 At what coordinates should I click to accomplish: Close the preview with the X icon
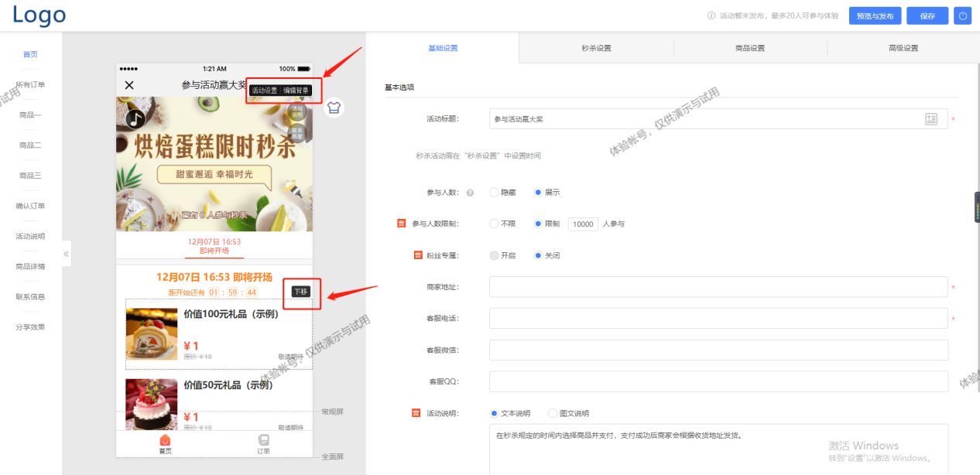click(128, 85)
